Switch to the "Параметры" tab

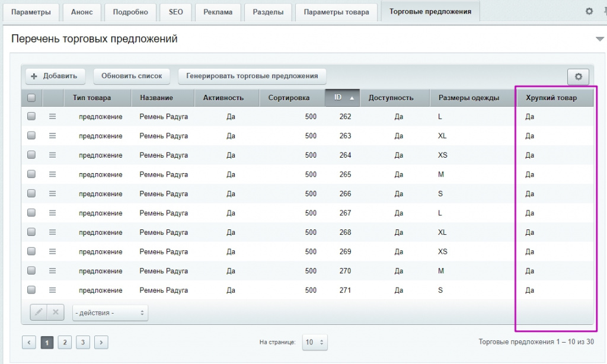[31, 12]
